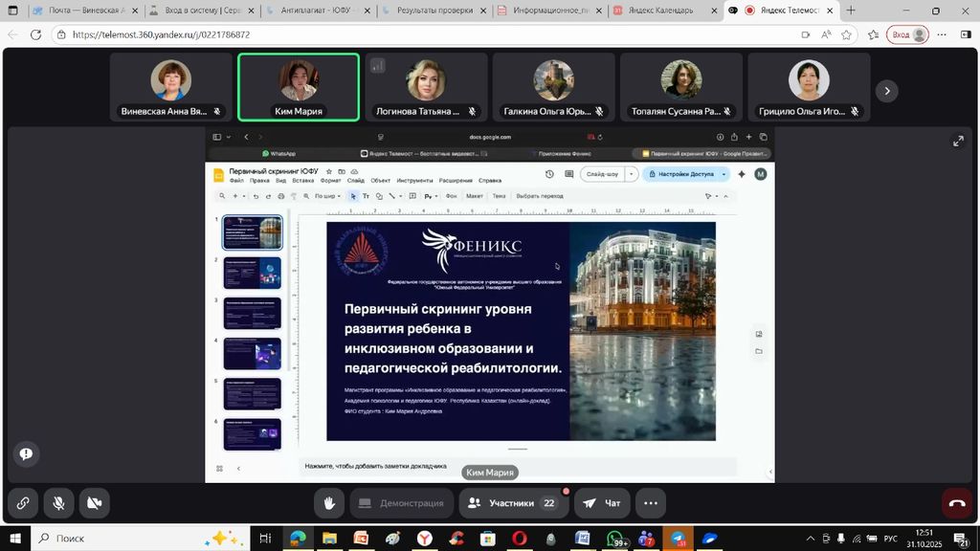Screen dimensions: 980x551
Task: Turn on the camera
Action: tap(94, 503)
